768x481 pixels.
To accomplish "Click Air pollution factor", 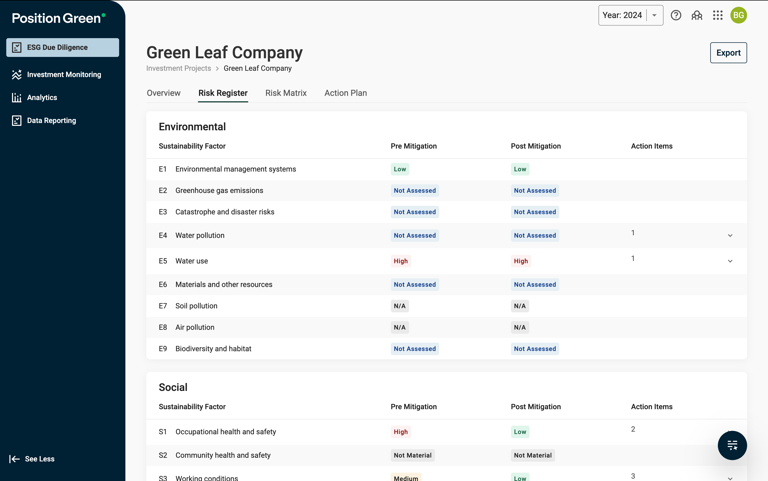I will (x=195, y=328).
